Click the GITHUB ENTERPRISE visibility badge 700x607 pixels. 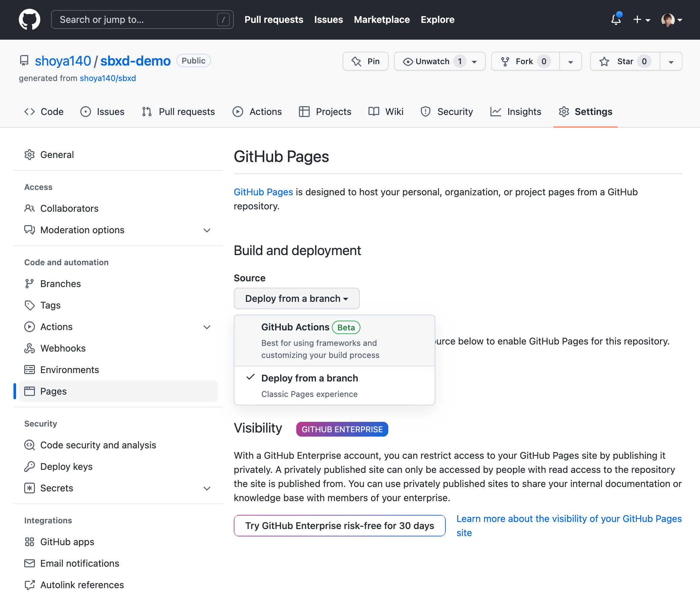[x=342, y=429]
